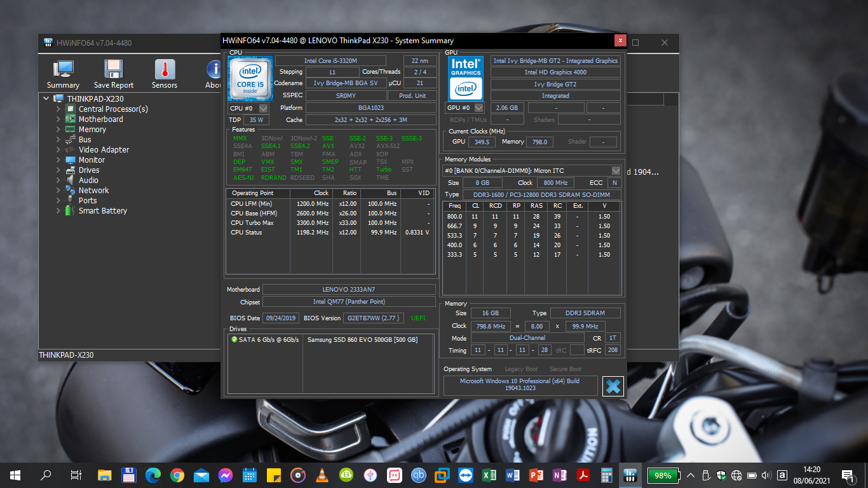Open Calculator from the taskbar
Image resolution: width=868 pixels, height=488 pixels.
(607, 475)
